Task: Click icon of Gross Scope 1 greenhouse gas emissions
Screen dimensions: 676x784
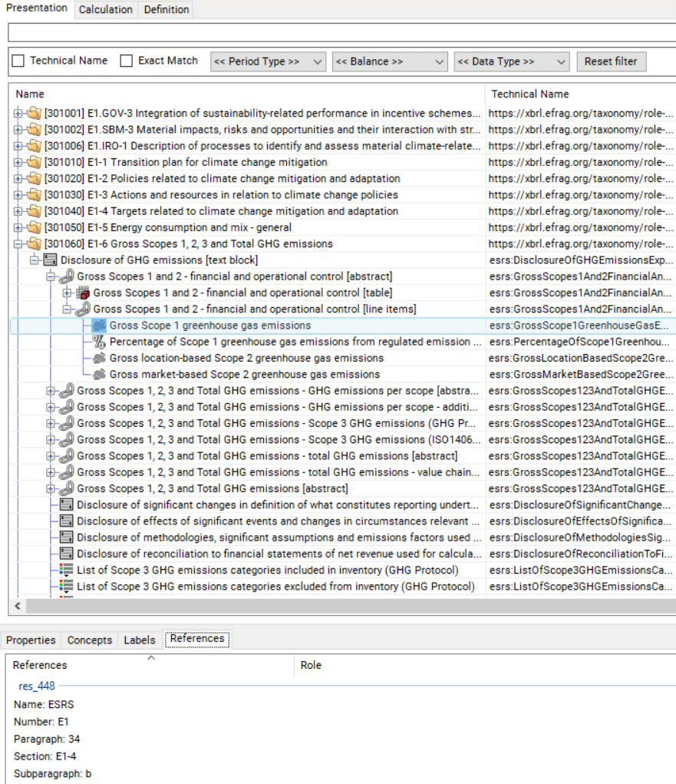Action: click(99, 326)
